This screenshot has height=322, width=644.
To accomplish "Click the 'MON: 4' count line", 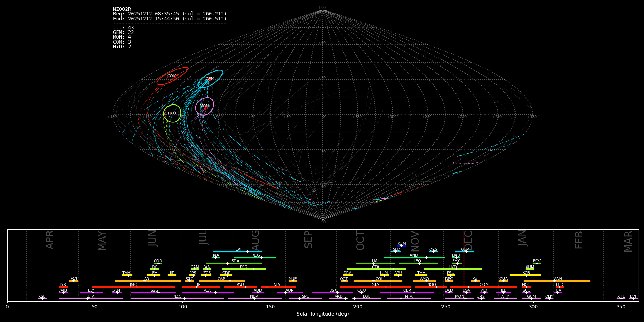I will point(122,37).
